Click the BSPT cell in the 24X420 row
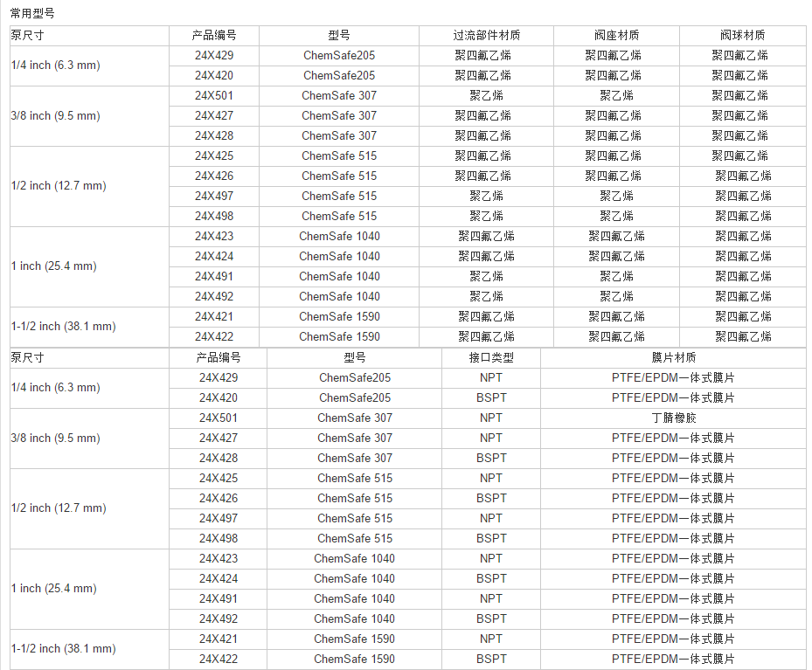 [x=491, y=397]
